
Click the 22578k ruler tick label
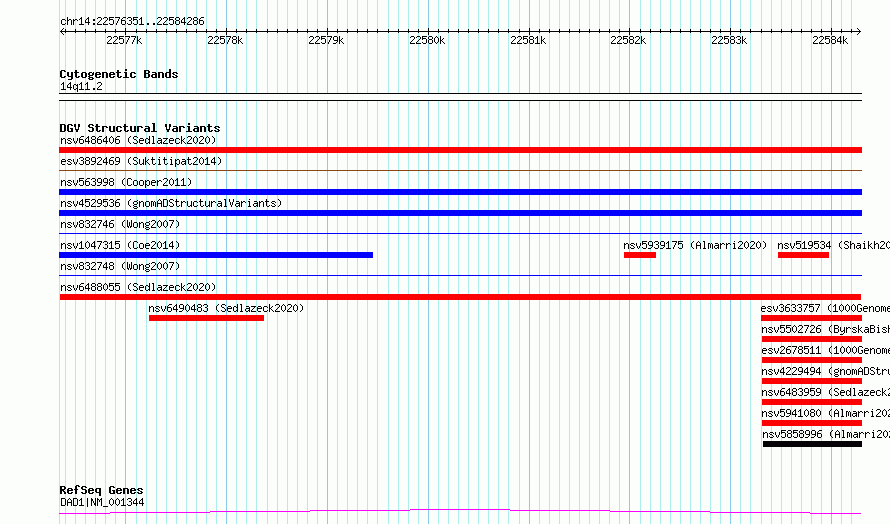point(225,40)
